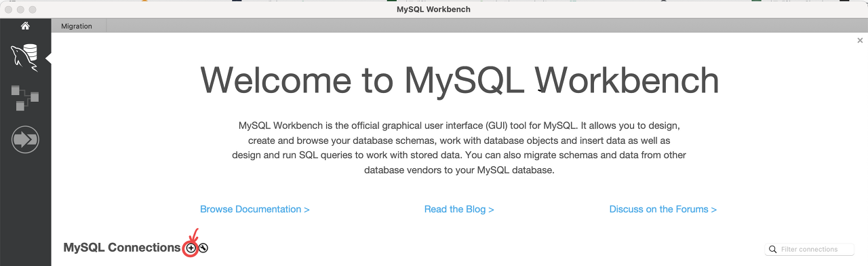Viewport: 868px width, 266px height.
Task: Switch to the Migration tab
Action: 77,26
